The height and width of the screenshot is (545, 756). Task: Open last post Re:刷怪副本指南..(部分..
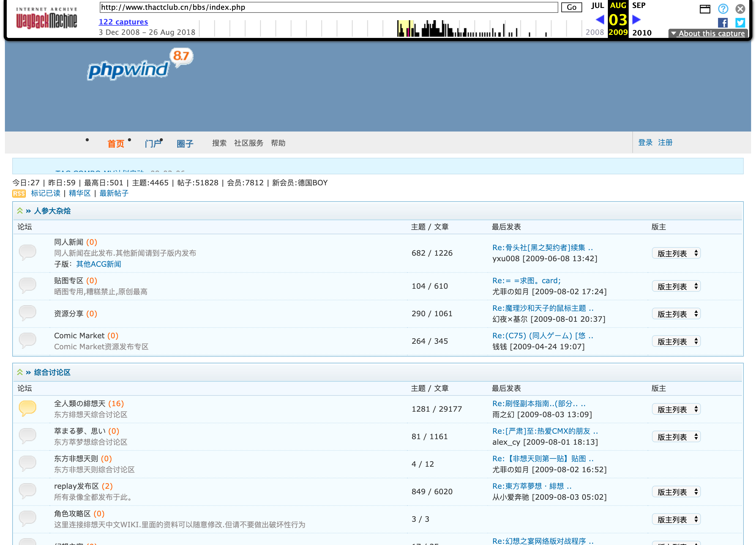pos(539,404)
